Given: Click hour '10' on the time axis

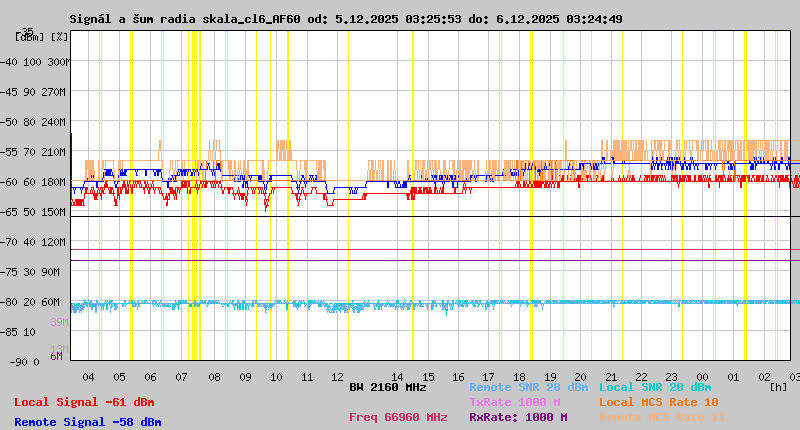Looking at the screenshot, I should [x=276, y=377].
